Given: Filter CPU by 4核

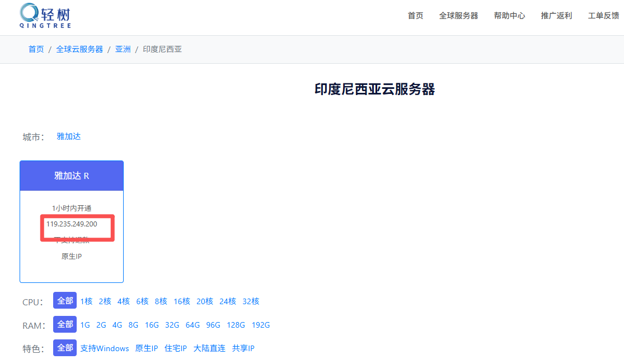Looking at the screenshot, I should pos(124,301).
